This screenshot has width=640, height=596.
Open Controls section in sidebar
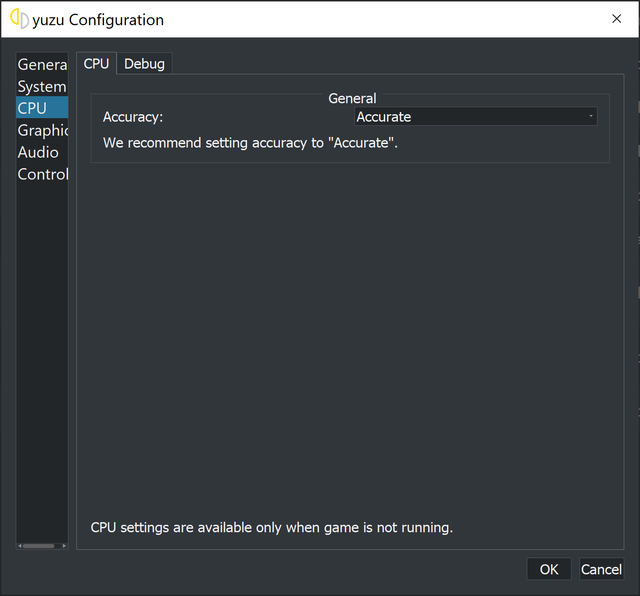(42, 174)
